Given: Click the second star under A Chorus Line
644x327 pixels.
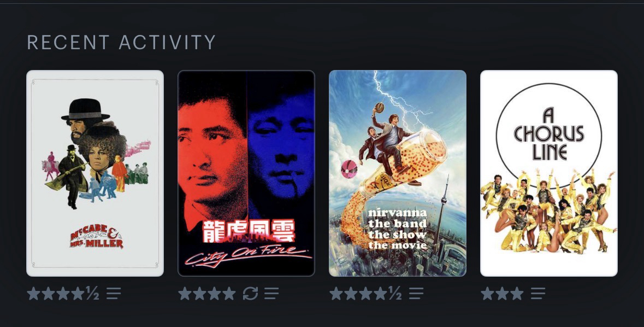Looking at the screenshot, I should point(502,293).
